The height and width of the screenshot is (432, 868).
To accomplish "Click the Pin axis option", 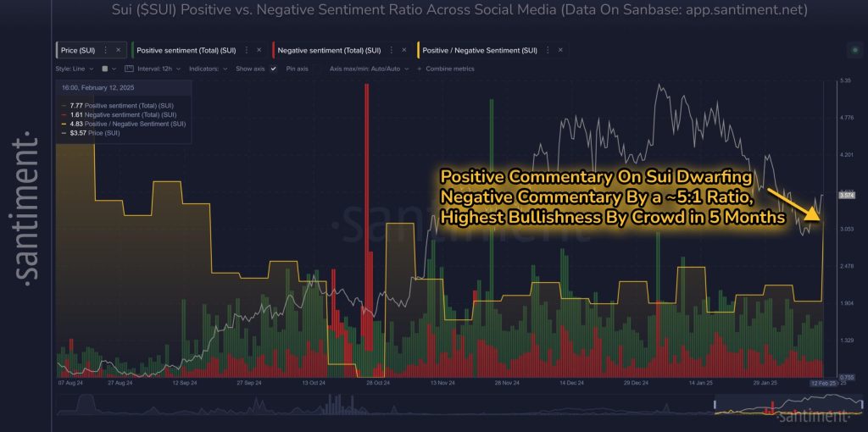I will tap(298, 69).
